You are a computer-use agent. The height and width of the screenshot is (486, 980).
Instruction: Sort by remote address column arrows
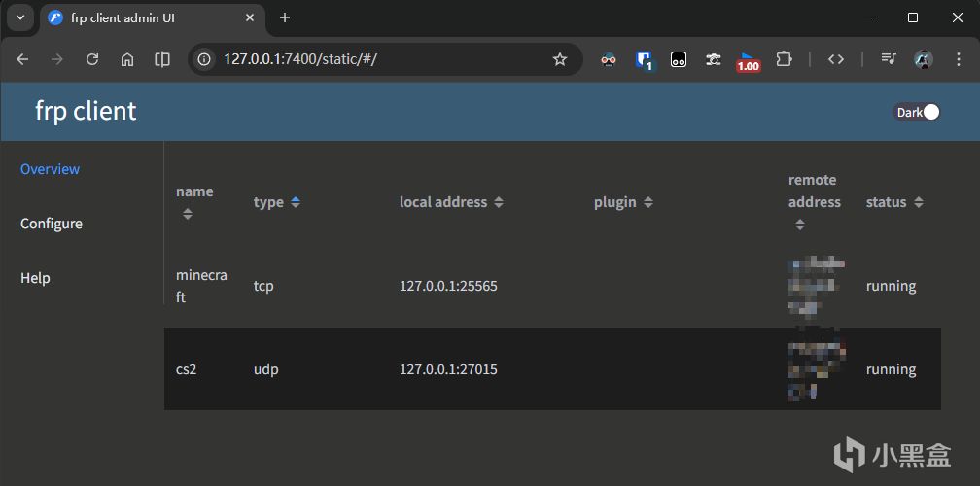click(x=800, y=225)
